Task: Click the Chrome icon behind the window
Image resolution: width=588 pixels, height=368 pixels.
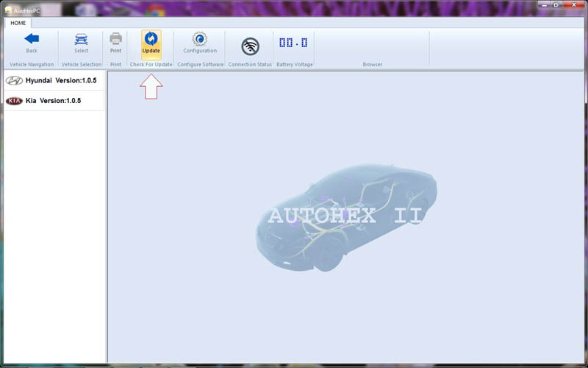Action: click(x=155, y=10)
